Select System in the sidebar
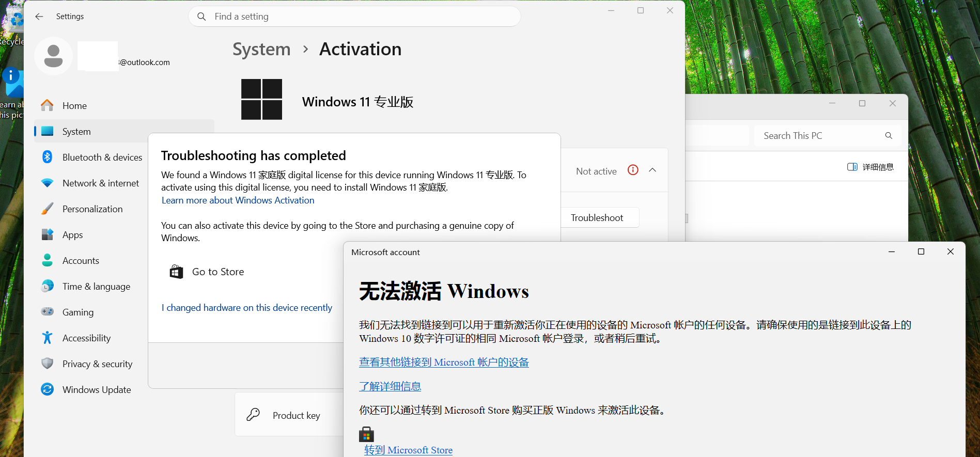980x457 pixels. coord(124,131)
